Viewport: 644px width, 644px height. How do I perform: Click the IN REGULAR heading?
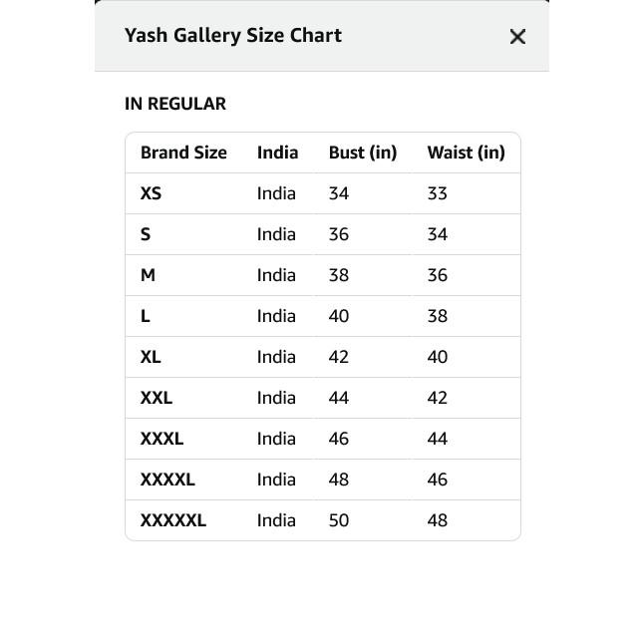[175, 104]
